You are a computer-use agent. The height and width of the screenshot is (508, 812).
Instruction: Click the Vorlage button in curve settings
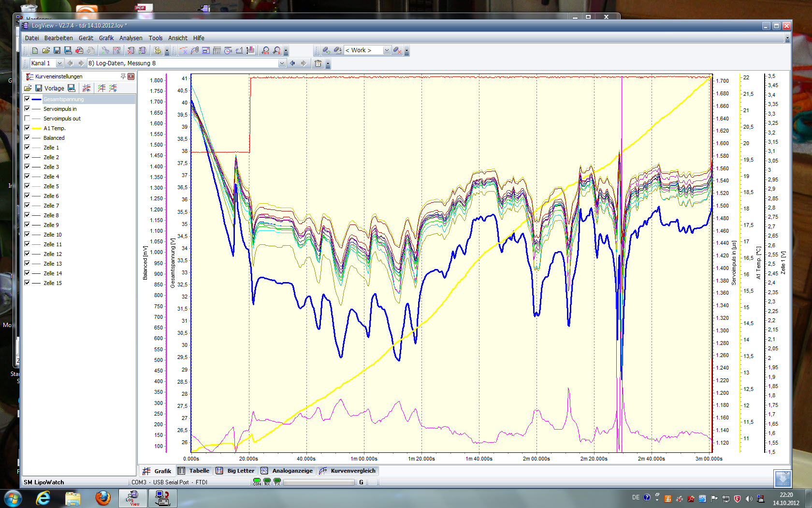click(x=54, y=88)
